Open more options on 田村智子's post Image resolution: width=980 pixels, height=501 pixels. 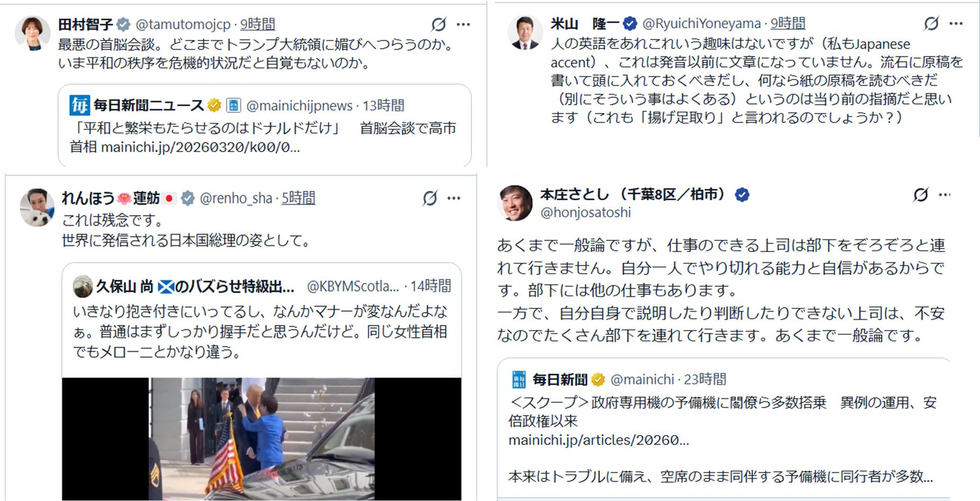(463, 24)
